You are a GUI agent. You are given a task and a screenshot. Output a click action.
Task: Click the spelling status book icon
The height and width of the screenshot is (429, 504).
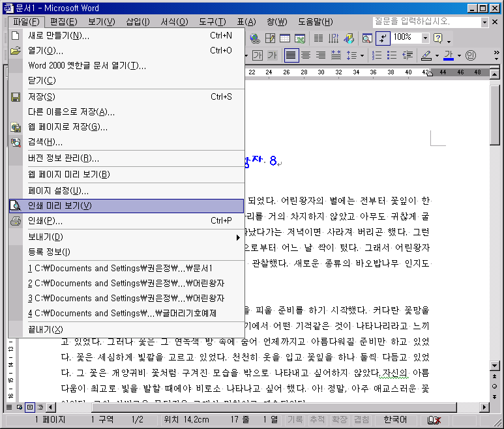[434, 420]
